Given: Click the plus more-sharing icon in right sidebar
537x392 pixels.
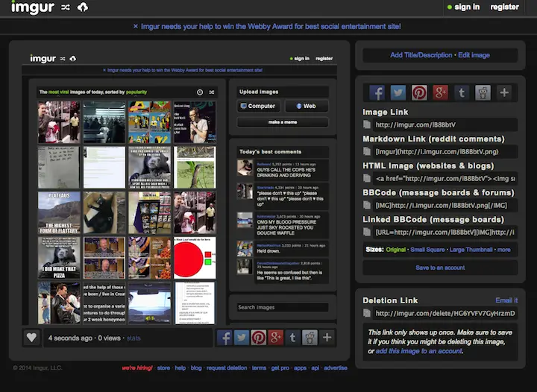Looking at the screenshot, I should tap(504, 92).
